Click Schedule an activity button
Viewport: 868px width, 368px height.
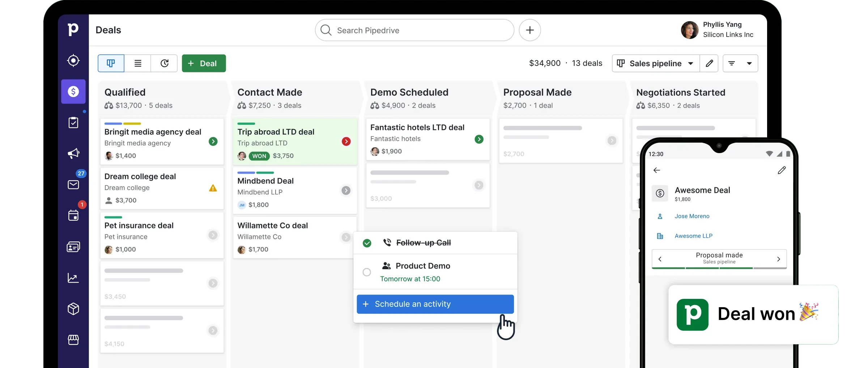[435, 304]
